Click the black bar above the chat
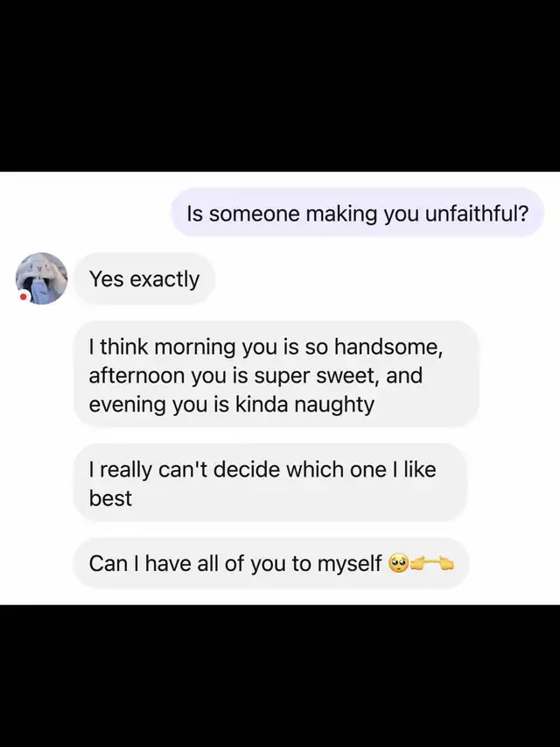The width and height of the screenshot is (560, 747). click(x=280, y=86)
